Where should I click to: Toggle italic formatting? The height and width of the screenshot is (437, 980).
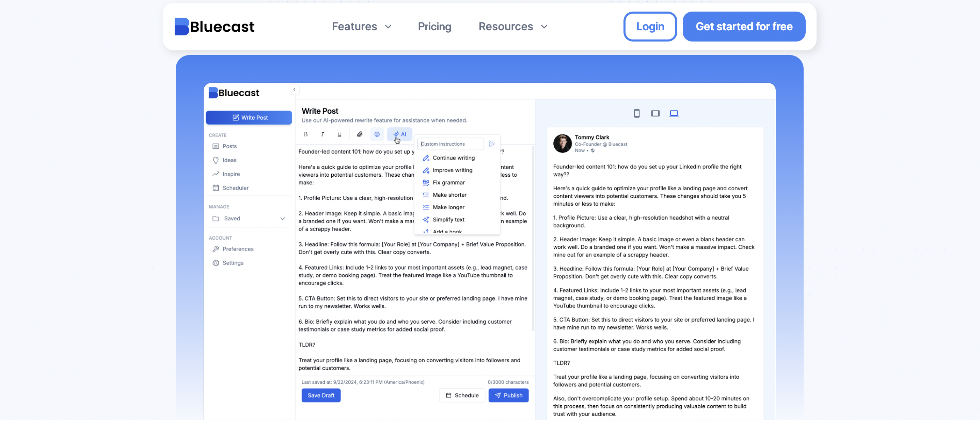[322, 134]
